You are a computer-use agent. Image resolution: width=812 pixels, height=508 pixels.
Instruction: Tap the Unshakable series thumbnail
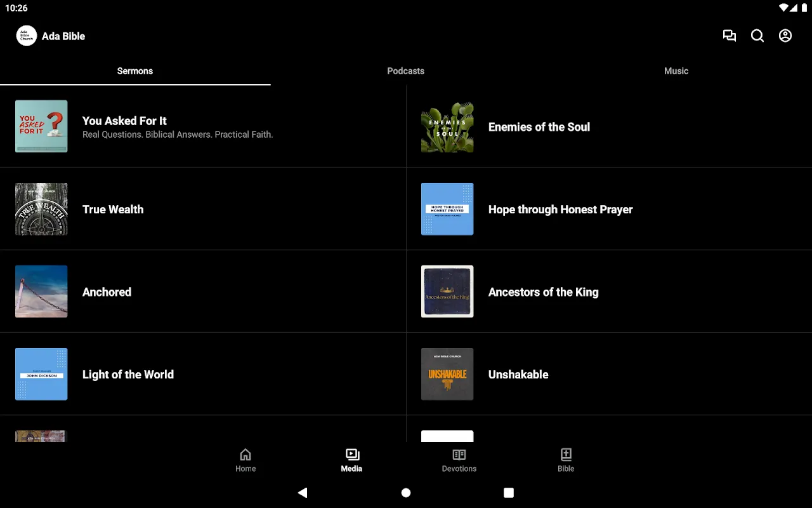[x=447, y=374]
